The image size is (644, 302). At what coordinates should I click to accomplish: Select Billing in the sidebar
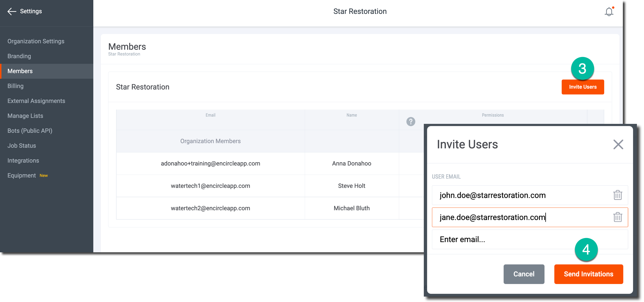tap(16, 86)
